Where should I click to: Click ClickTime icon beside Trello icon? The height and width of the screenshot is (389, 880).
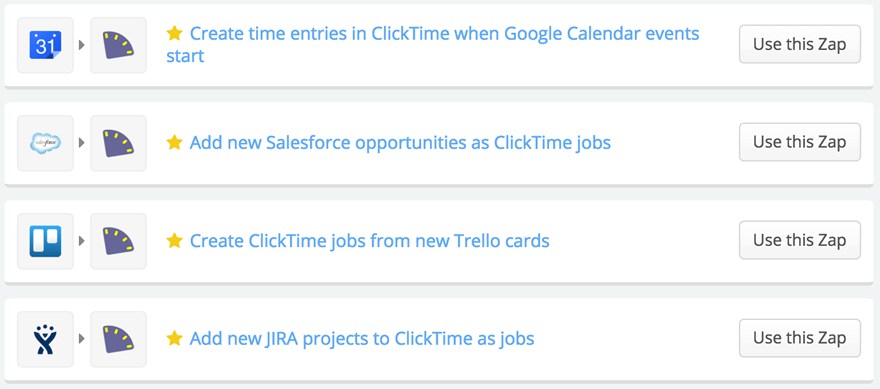[x=118, y=241]
